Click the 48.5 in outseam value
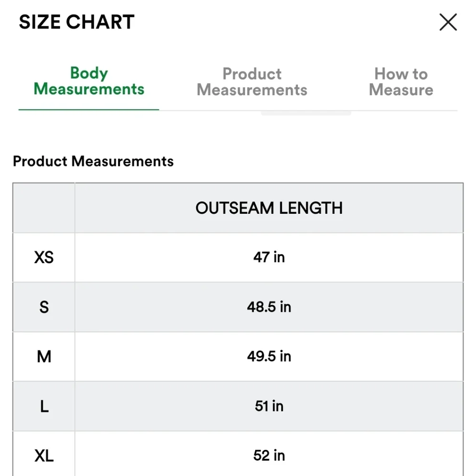The height and width of the screenshot is (476, 476). tap(269, 307)
